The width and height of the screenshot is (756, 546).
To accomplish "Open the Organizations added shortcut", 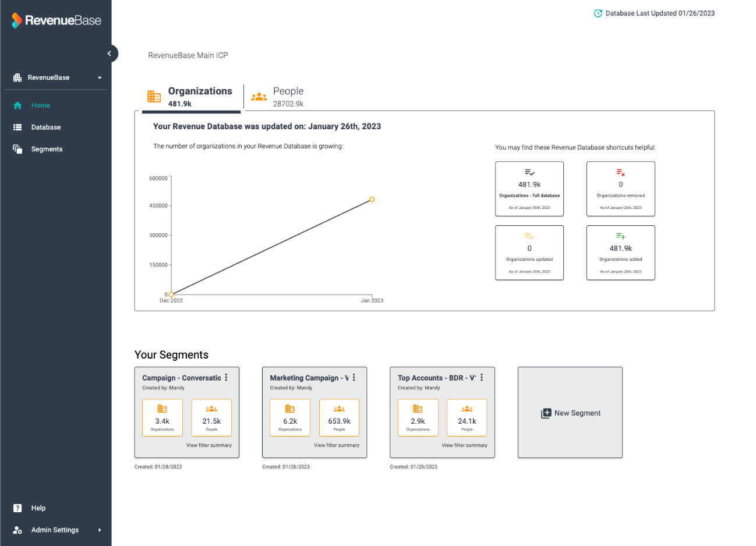I will tap(621, 253).
